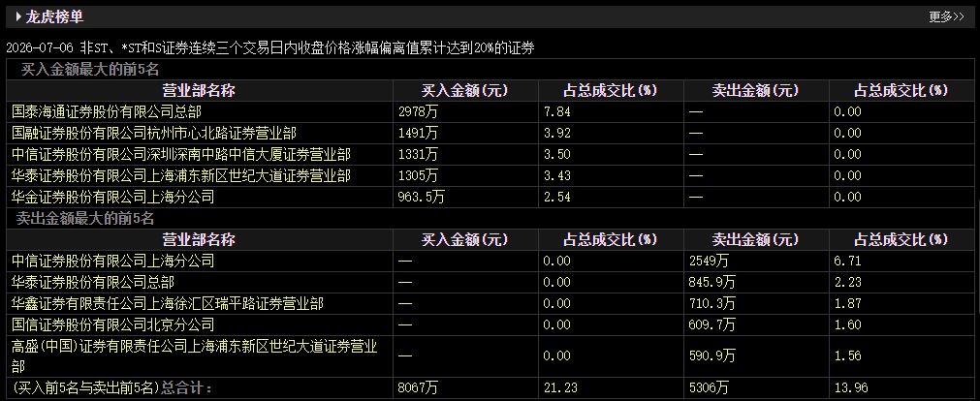Select 买入金额(元) header in the sell table
Viewport: 980px width, 401px height.
(465, 239)
